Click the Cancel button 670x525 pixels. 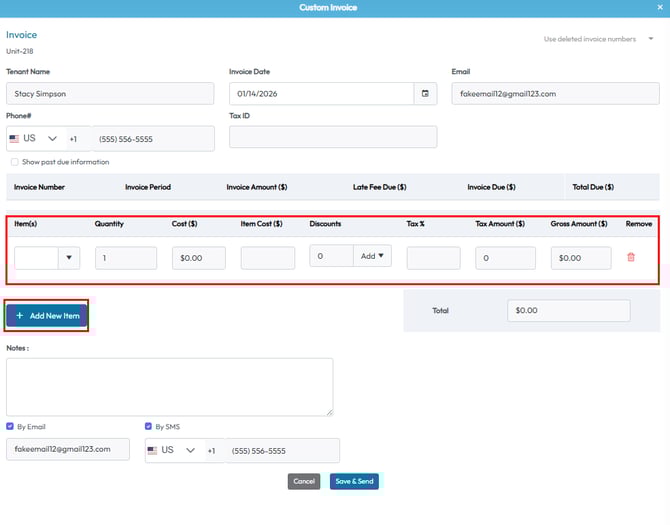pyautogui.click(x=304, y=481)
